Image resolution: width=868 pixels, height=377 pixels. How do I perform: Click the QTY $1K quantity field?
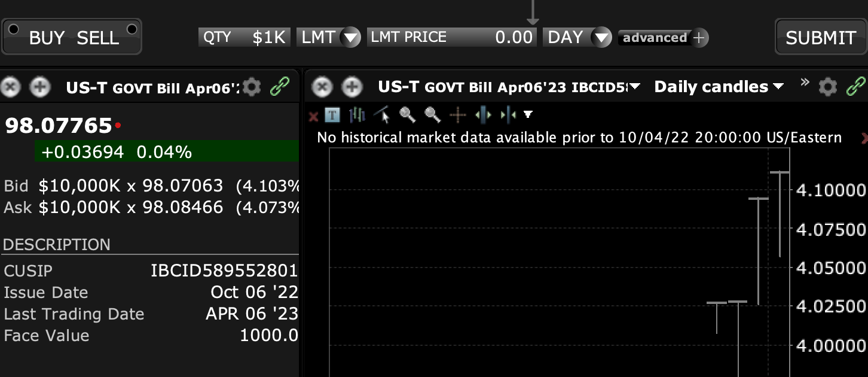pos(244,38)
